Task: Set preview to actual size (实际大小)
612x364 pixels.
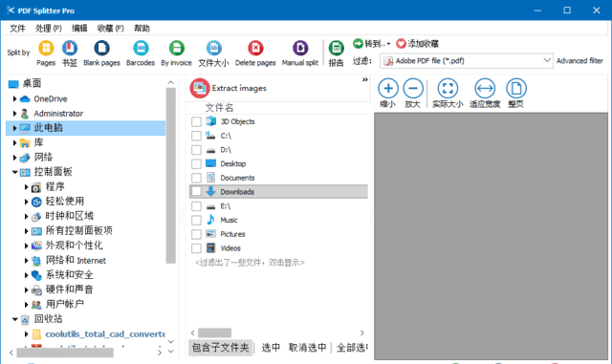Action: [448, 89]
